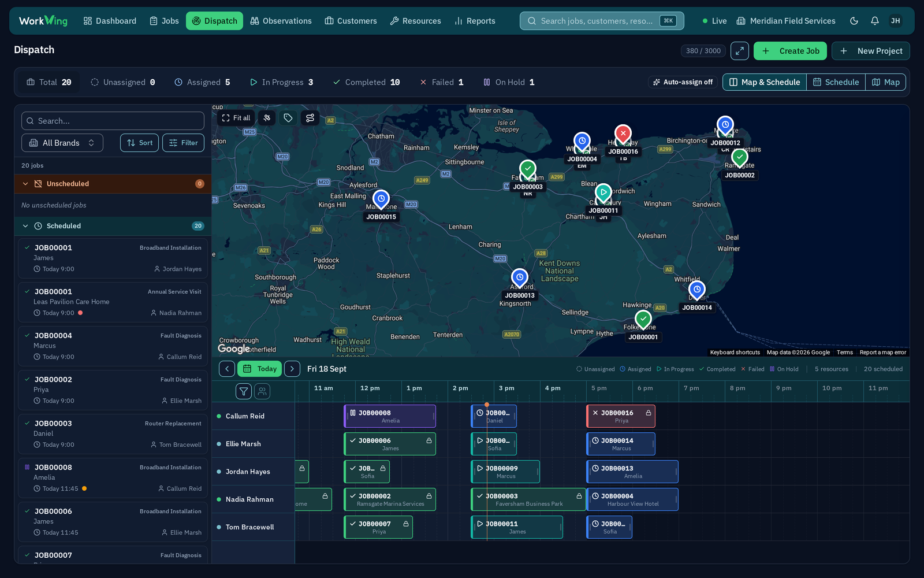Click lock icon on JOB00016 block
Image resolution: width=924 pixels, height=578 pixels.
point(649,413)
